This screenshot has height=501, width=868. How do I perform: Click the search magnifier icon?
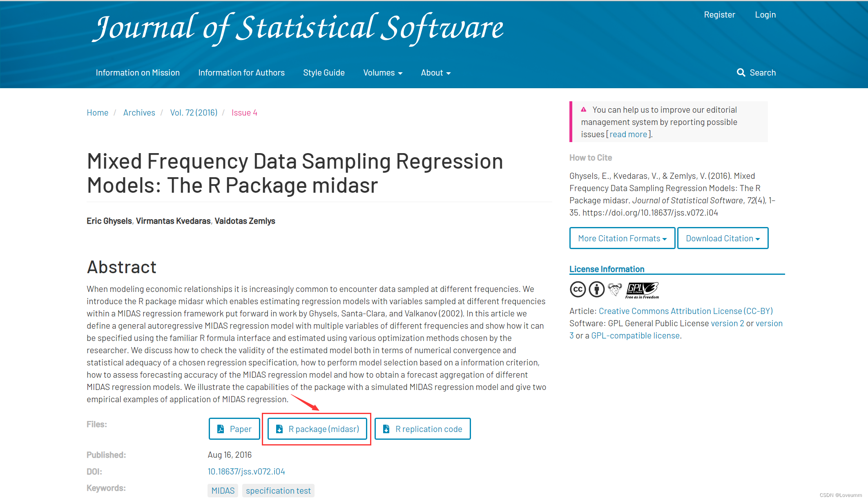tap(741, 72)
